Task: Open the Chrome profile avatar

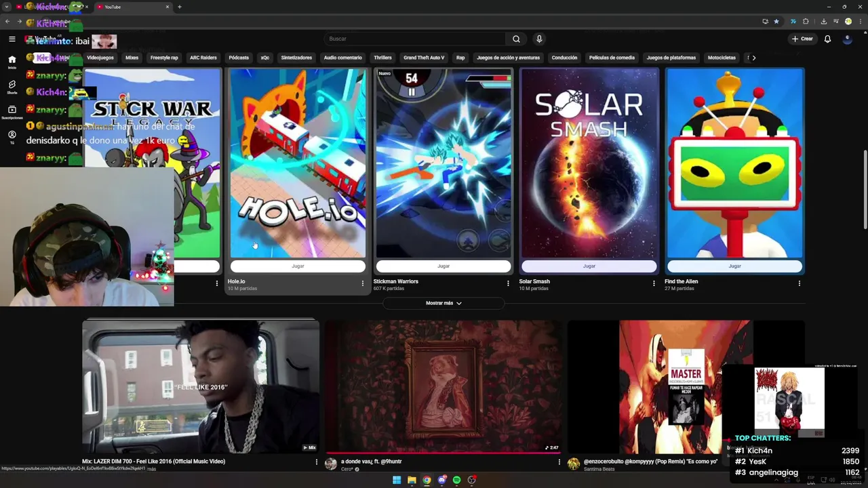Action: click(848, 21)
